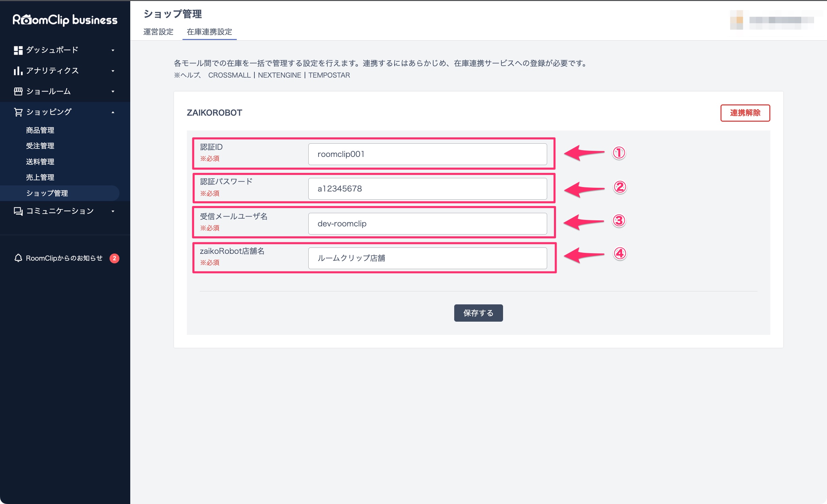Click the 連携解除 button
This screenshot has width=827, height=504.
tap(745, 113)
